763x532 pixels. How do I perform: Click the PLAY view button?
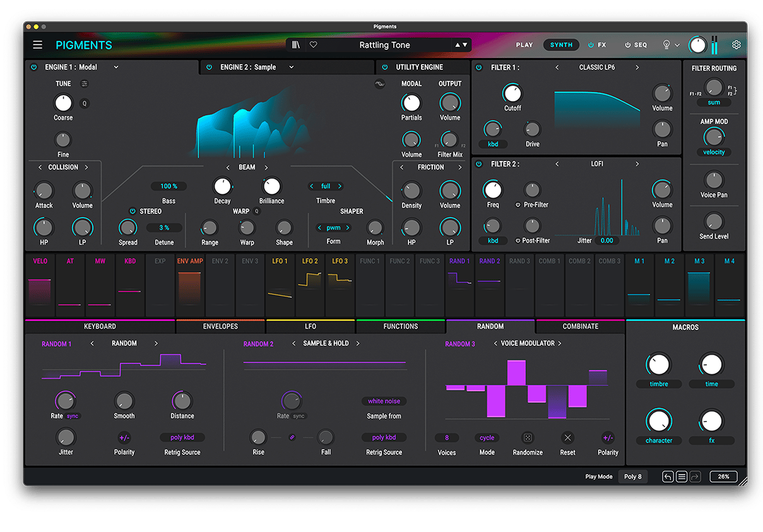524,45
